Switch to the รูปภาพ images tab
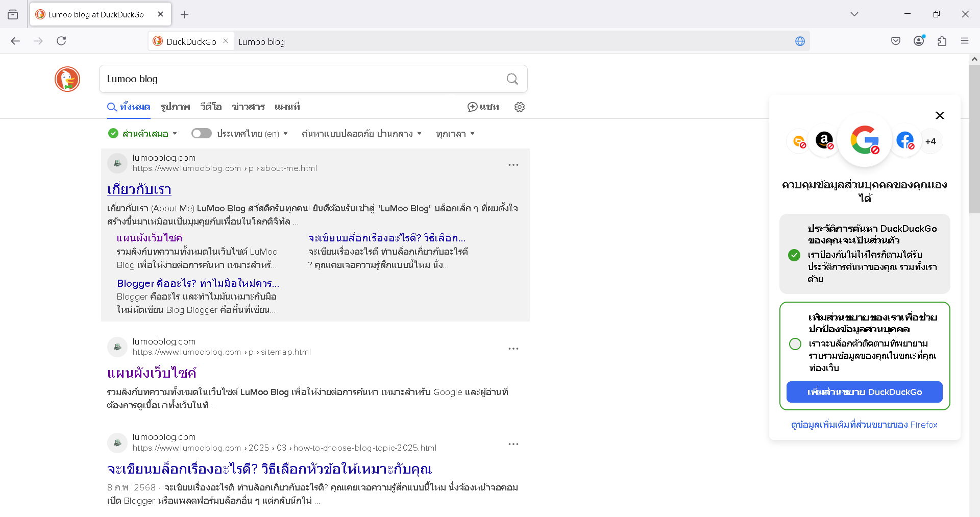This screenshot has height=517, width=980. point(175,107)
